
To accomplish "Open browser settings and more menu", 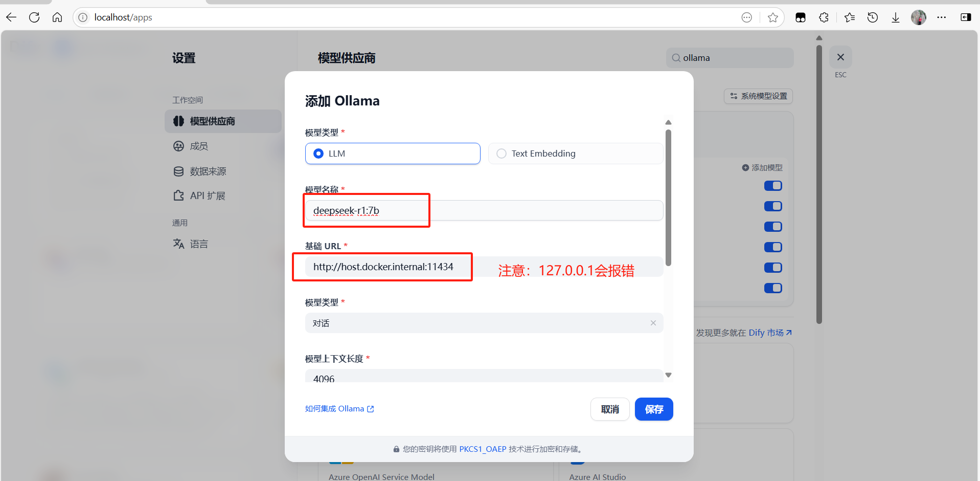I will [x=942, y=17].
